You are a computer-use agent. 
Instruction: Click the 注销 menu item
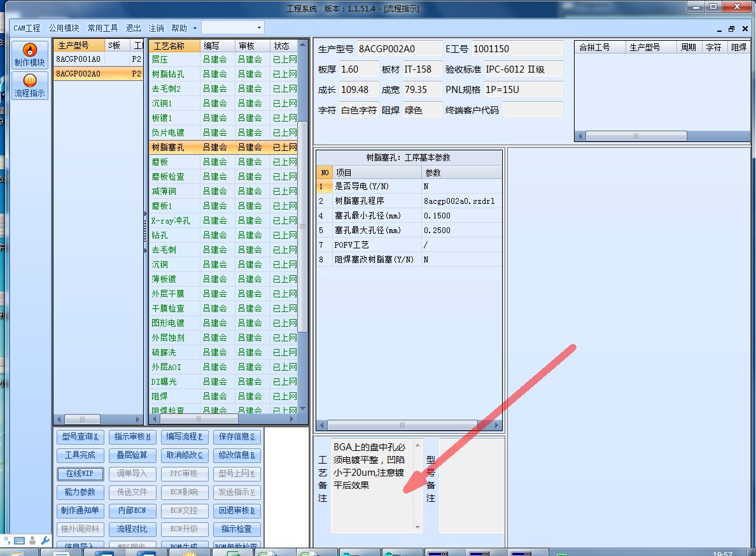click(x=156, y=28)
